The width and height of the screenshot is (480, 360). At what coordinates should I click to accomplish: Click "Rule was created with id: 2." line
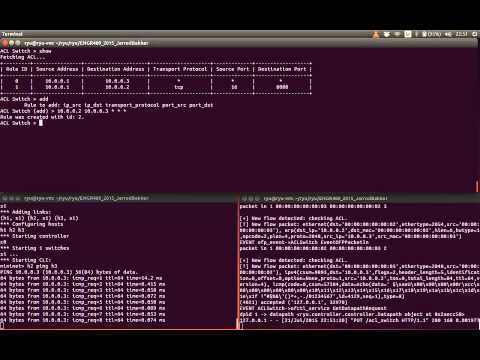coord(42,117)
